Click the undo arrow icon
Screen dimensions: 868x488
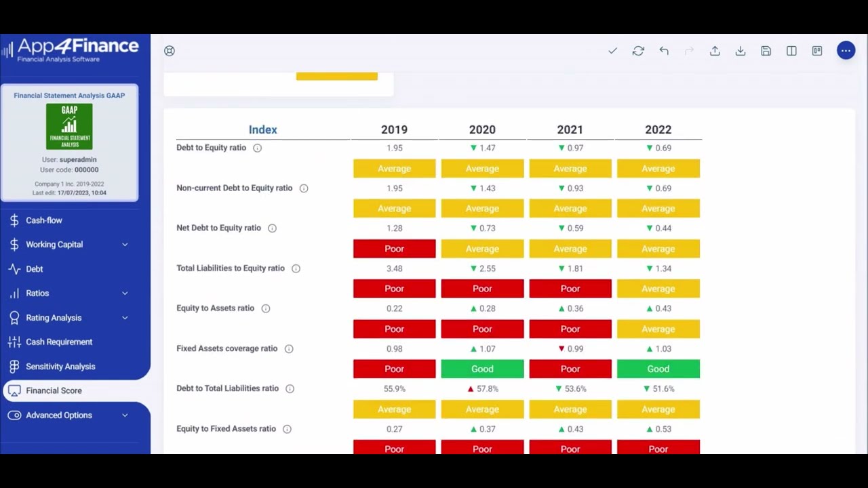(x=664, y=51)
